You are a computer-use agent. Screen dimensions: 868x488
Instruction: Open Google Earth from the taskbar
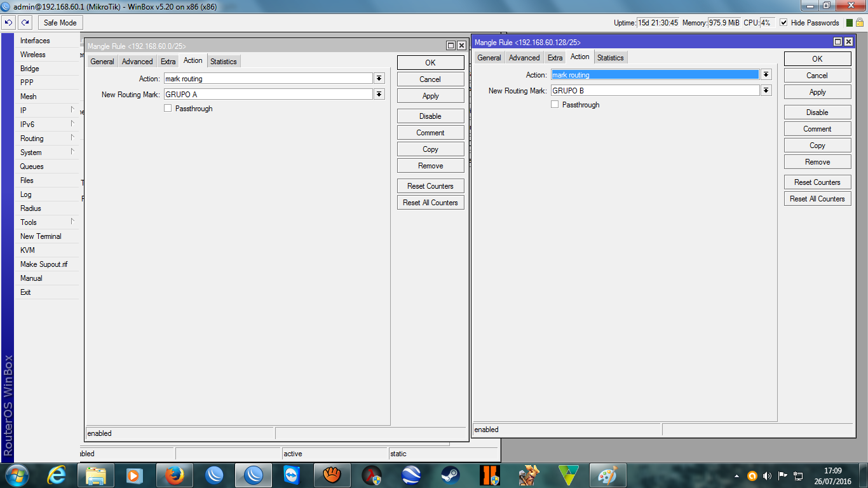pyautogui.click(x=411, y=475)
